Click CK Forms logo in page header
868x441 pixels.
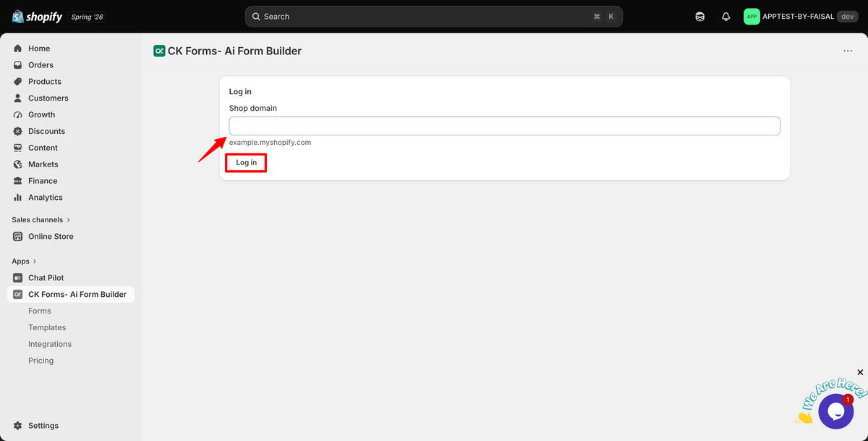pyautogui.click(x=159, y=51)
